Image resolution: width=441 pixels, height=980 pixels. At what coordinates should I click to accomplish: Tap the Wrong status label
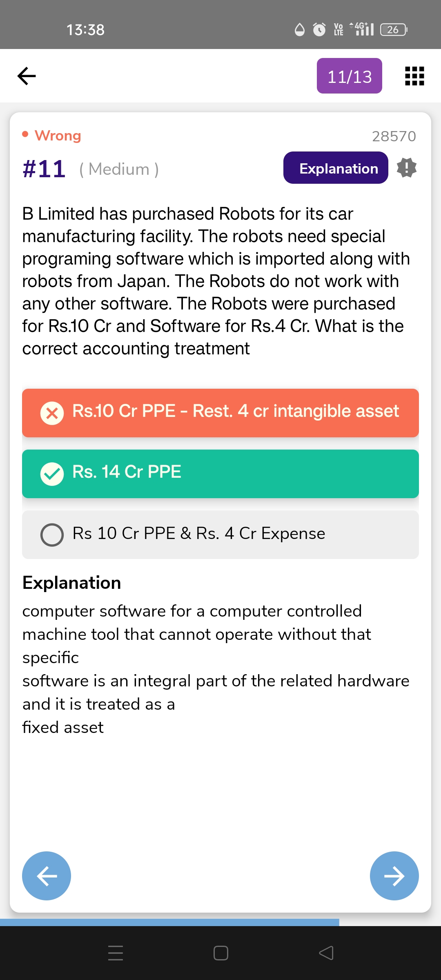click(58, 136)
